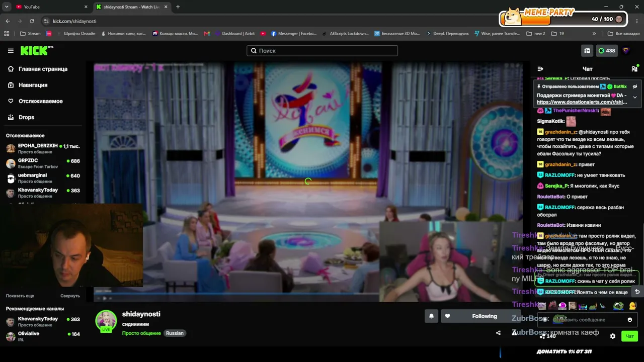Open the Gmail bookmark
The width and height of the screenshot is (644, 362).
point(207,34)
